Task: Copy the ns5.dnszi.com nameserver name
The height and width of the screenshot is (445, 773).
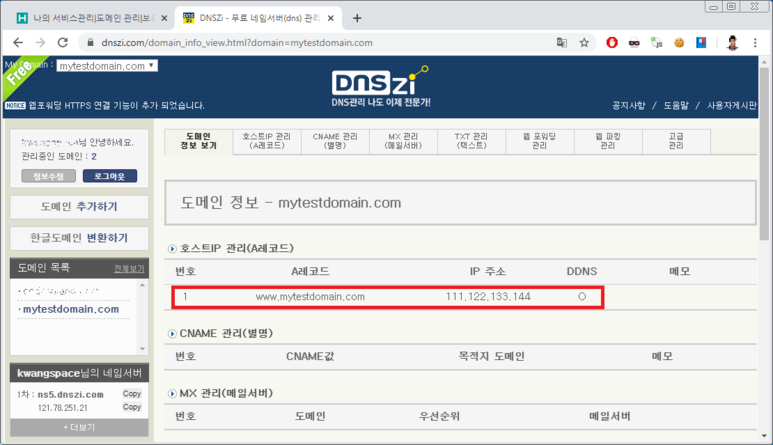Action: point(132,394)
